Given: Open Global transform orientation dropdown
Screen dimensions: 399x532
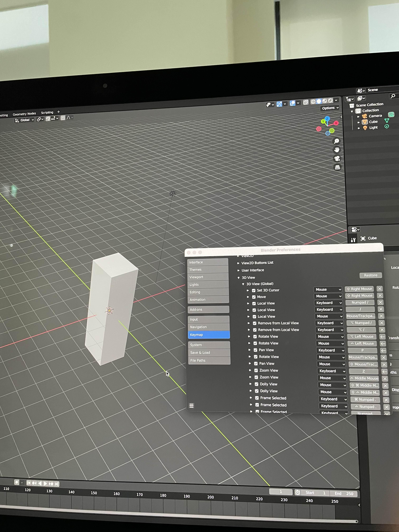Looking at the screenshot, I should 24,120.
